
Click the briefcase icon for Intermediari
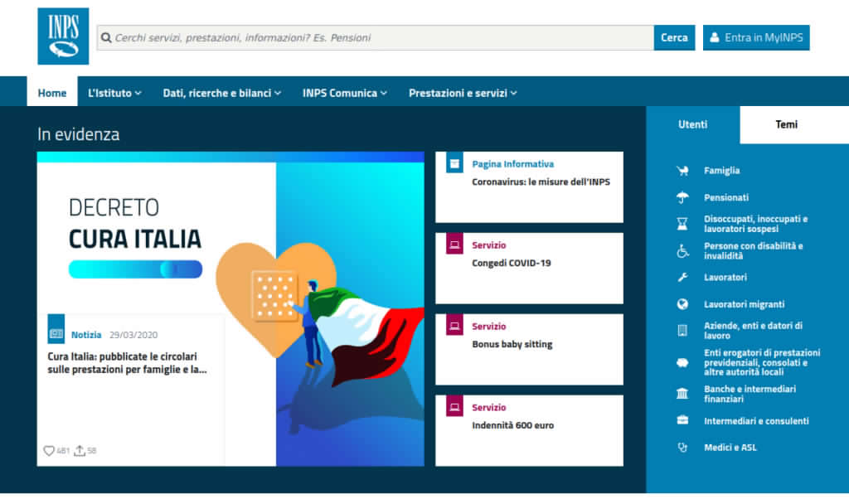click(x=682, y=420)
